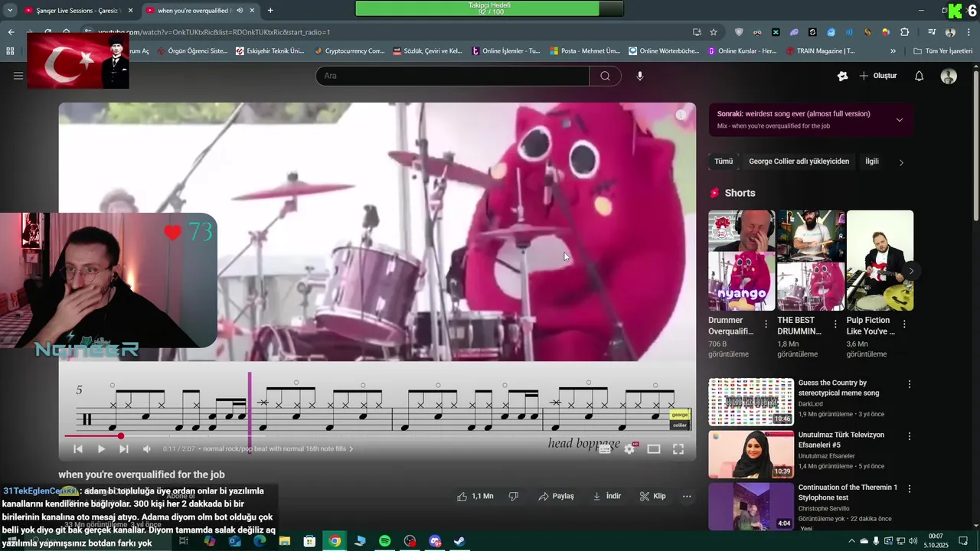The height and width of the screenshot is (551, 980).
Task: Open Steam from the taskbar
Action: 459,541
